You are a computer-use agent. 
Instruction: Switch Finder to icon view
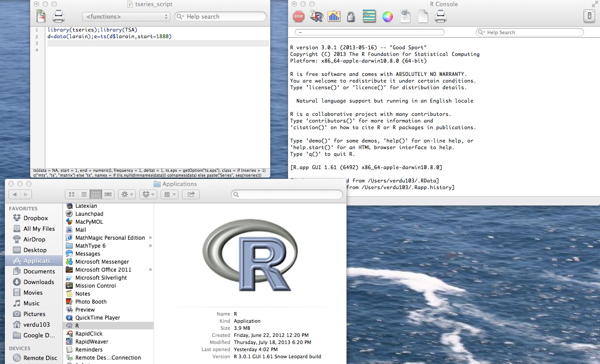[71, 194]
